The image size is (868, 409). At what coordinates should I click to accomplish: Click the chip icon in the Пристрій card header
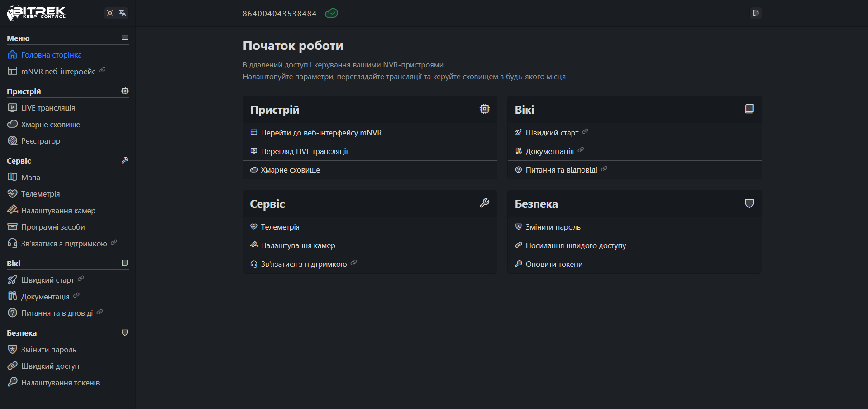[x=484, y=109]
